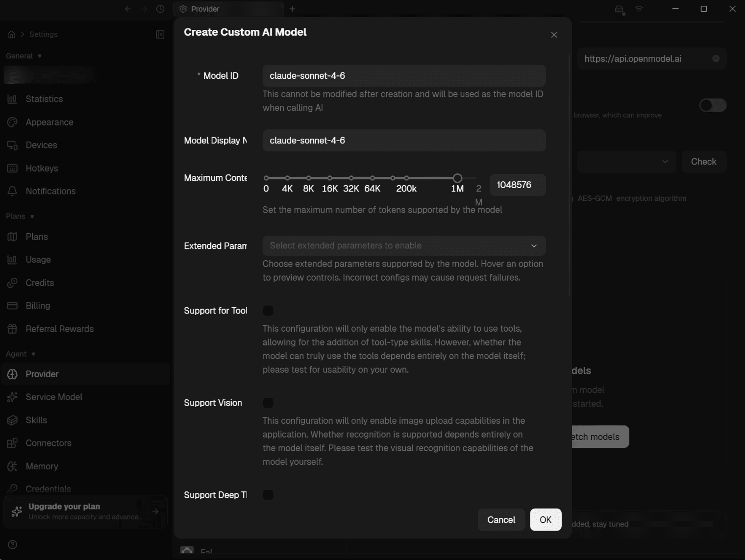Click the Hotkeys keyboard icon
The image size is (745, 560).
click(x=12, y=168)
